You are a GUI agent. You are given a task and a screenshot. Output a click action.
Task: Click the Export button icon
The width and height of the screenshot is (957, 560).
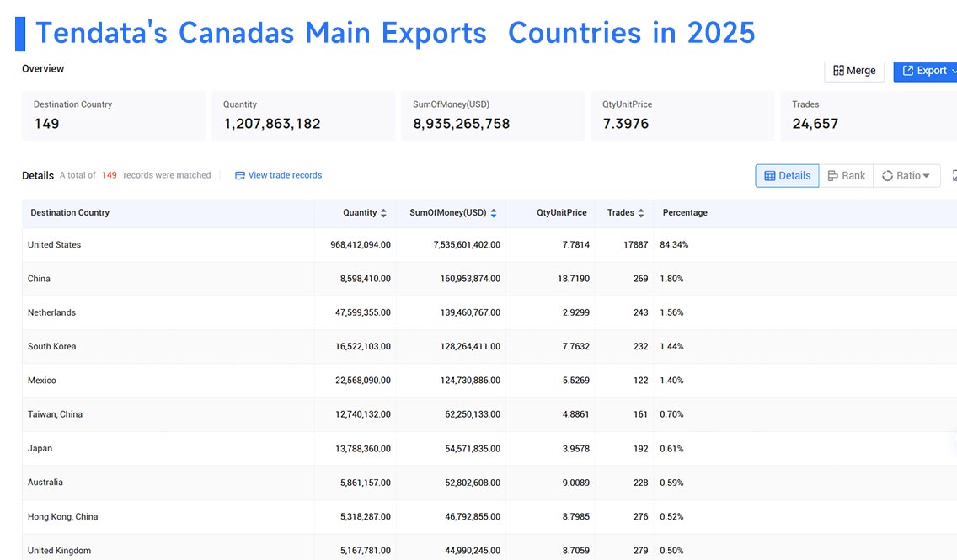coord(908,71)
